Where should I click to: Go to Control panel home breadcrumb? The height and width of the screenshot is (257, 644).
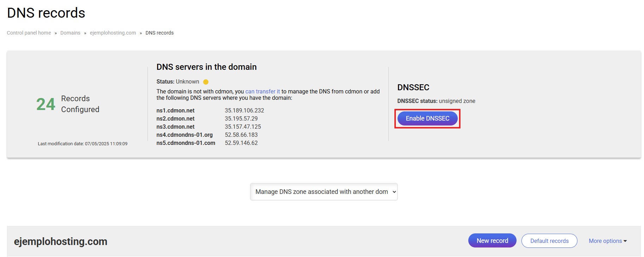click(x=29, y=33)
